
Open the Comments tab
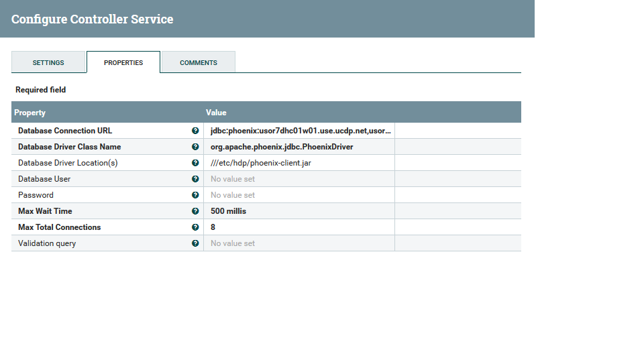click(x=199, y=62)
